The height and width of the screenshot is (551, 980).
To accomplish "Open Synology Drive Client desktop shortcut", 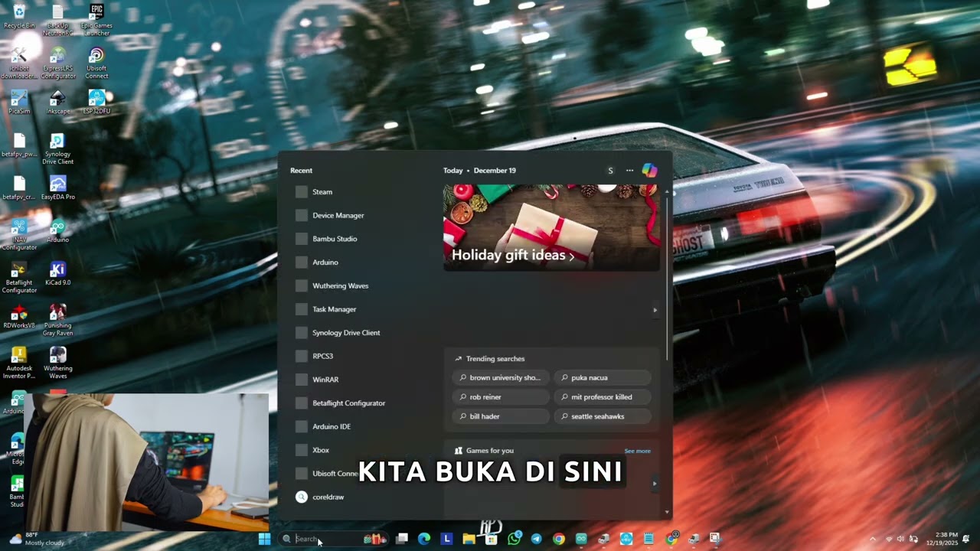I will click(58, 149).
